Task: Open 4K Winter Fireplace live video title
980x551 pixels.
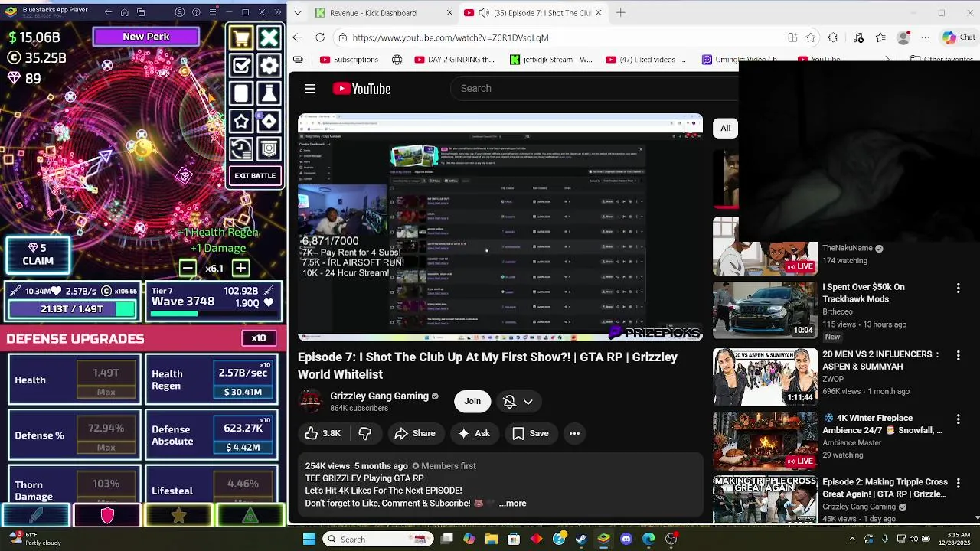Action: [884, 424]
